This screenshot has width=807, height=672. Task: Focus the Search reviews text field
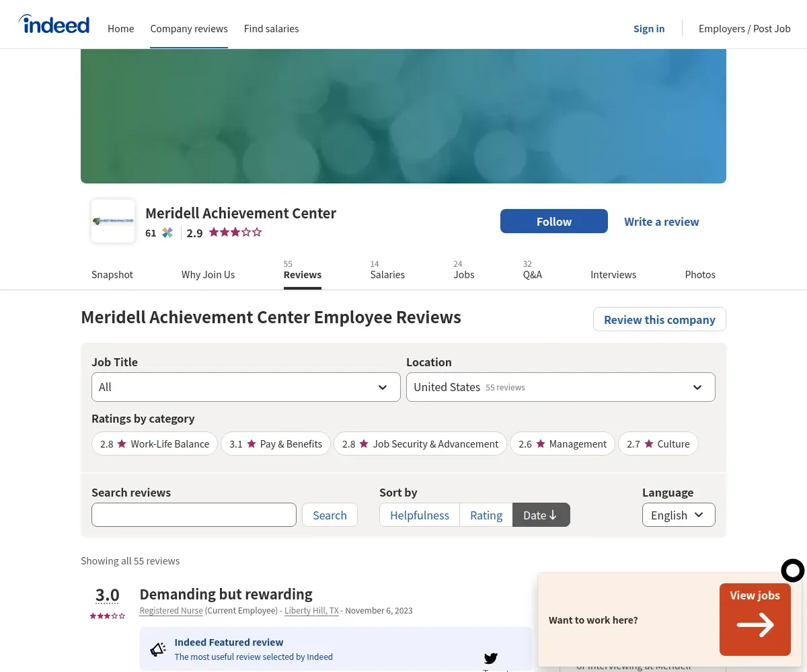194,515
